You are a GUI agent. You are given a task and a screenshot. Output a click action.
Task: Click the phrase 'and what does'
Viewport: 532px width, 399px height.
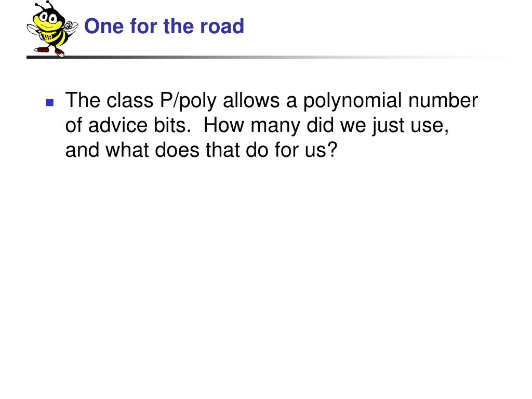(x=132, y=150)
